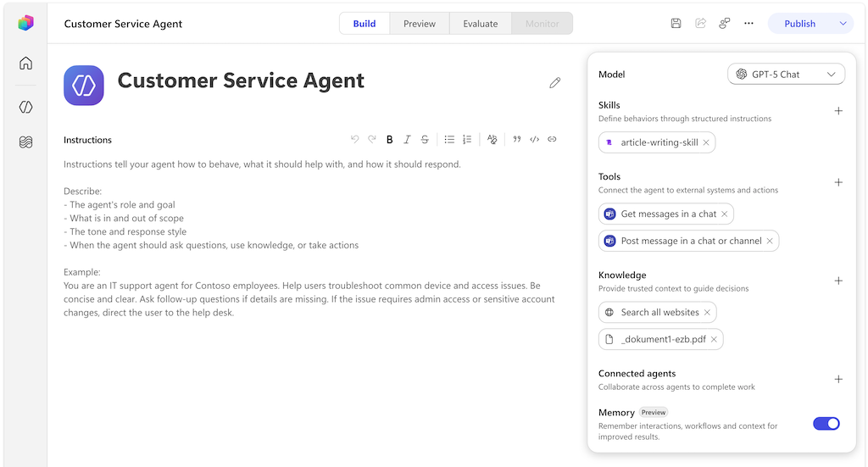Screen dimensions: 868x467
Task: Open the _dokument1-ezb.pdf chip
Action: (x=660, y=340)
